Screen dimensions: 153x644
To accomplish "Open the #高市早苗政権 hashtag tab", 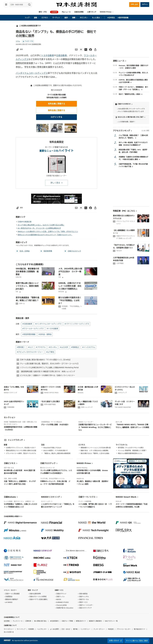I will tap(123, 18).
